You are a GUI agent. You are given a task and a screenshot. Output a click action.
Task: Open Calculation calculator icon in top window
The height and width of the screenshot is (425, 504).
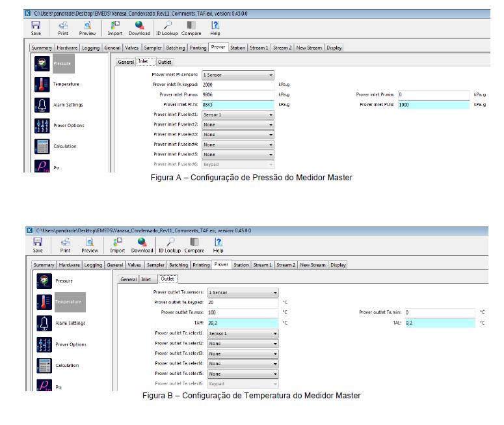point(42,146)
